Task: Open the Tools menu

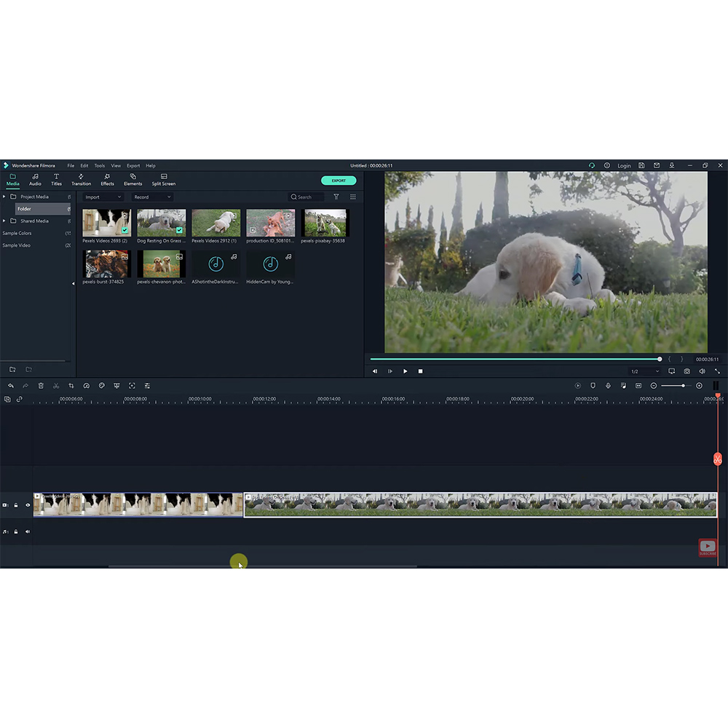Action: 99,166
